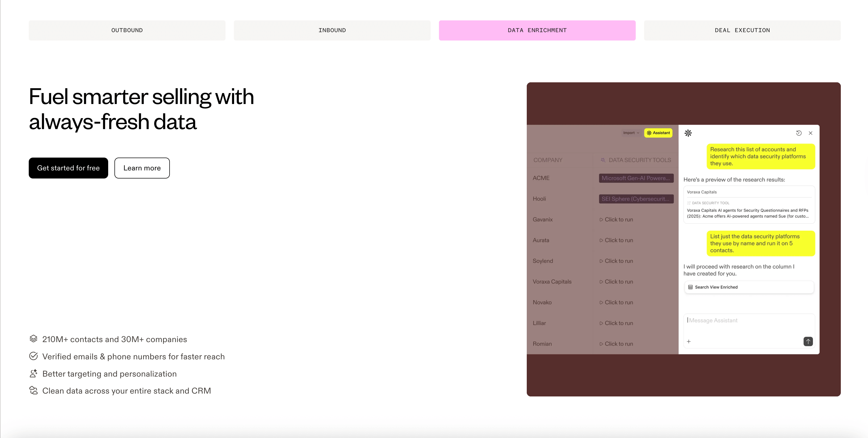Click the plus icon in the message box
Screen dimensions: 868x438
pyautogui.click(x=689, y=341)
